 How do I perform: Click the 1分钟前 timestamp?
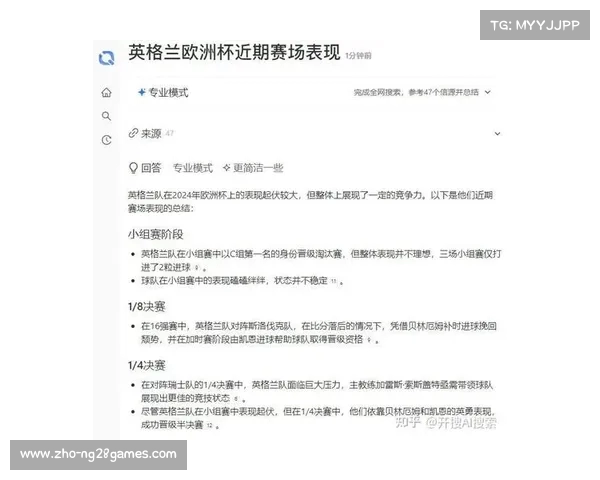point(358,56)
